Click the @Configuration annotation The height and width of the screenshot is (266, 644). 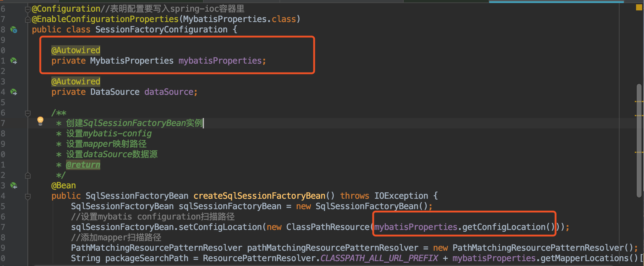pos(66,9)
